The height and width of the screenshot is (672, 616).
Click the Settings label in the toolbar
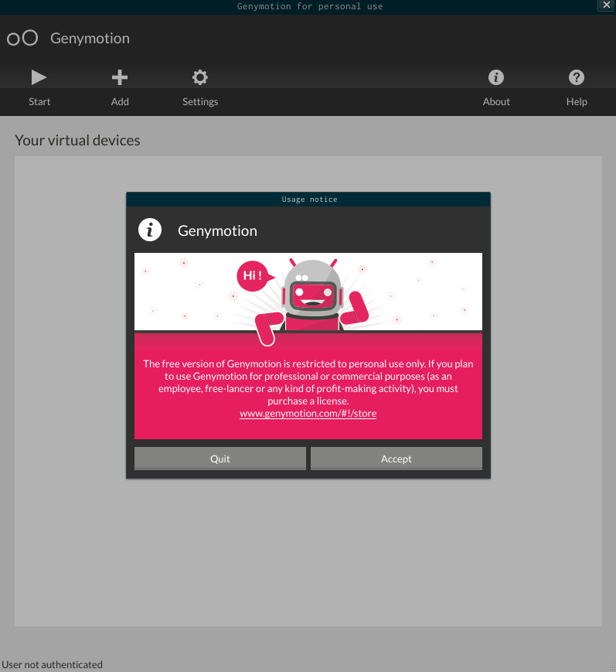[x=200, y=101]
